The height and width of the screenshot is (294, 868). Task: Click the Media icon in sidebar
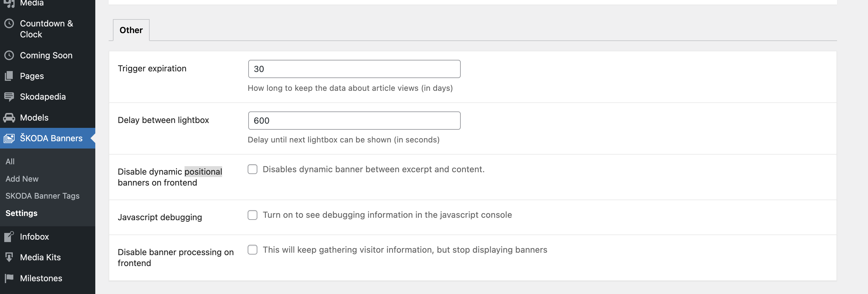[9, 3]
